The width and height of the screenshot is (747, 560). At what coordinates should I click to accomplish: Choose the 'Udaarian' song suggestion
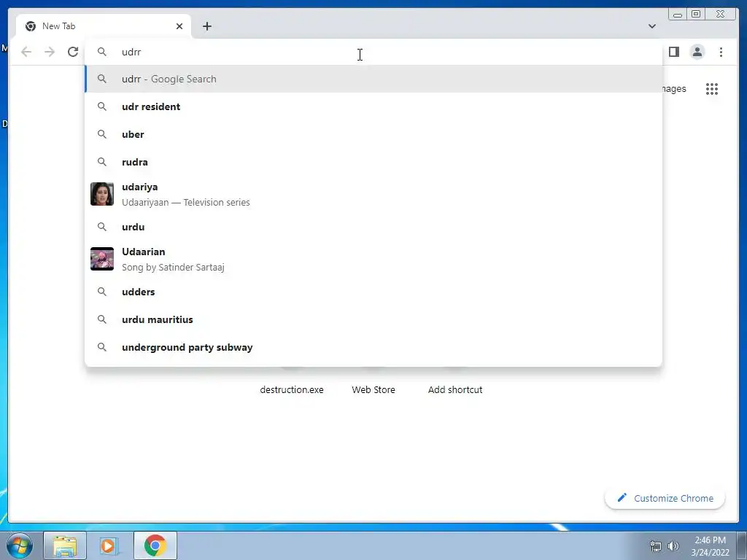click(x=373, y=259)
